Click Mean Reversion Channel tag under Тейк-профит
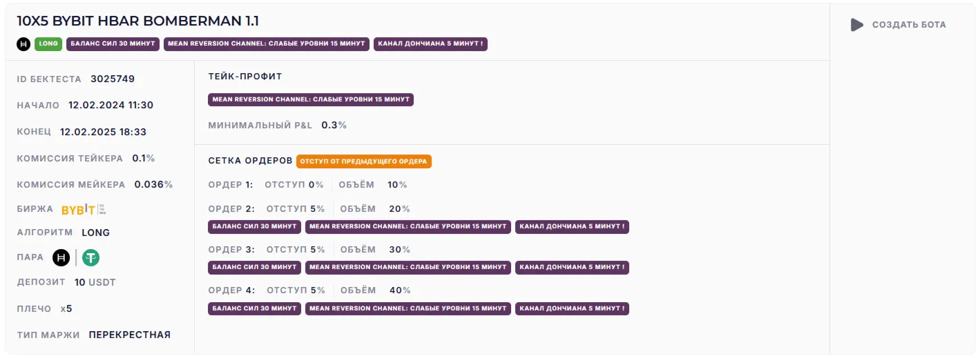980x358 pixels. coord(311,99)
